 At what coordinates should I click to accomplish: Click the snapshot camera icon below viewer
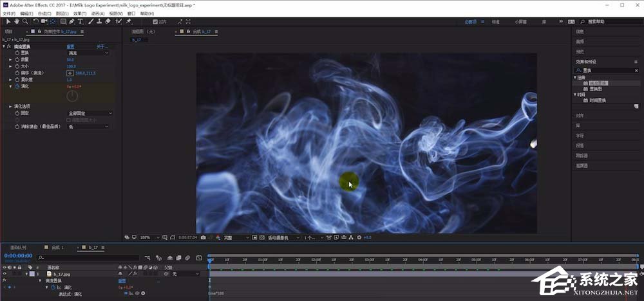coord(203,237)
